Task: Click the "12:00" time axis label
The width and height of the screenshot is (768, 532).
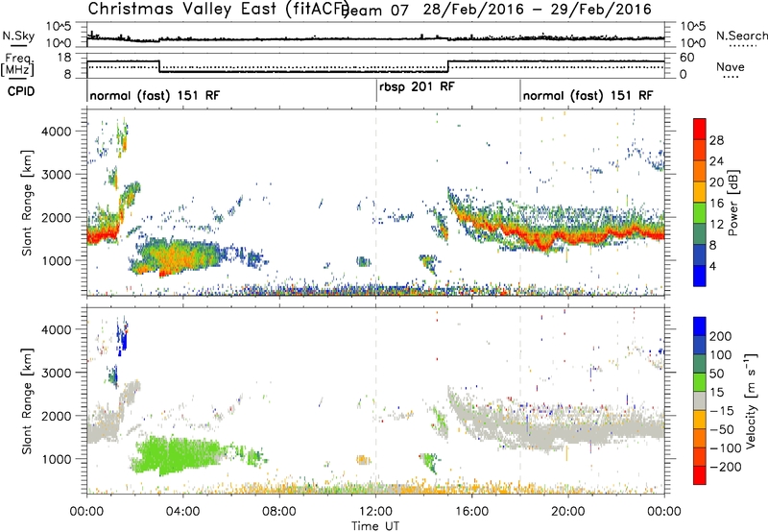Action: coord(375,512)
